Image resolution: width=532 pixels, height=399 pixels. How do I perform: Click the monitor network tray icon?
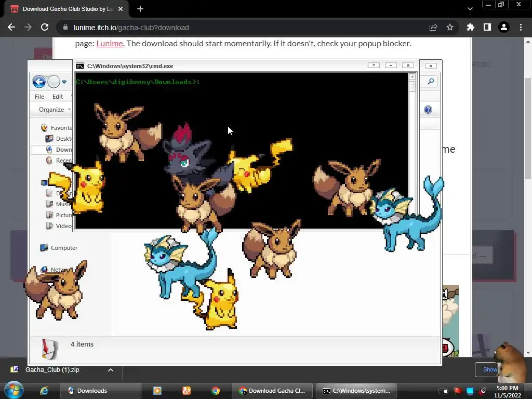470,391
